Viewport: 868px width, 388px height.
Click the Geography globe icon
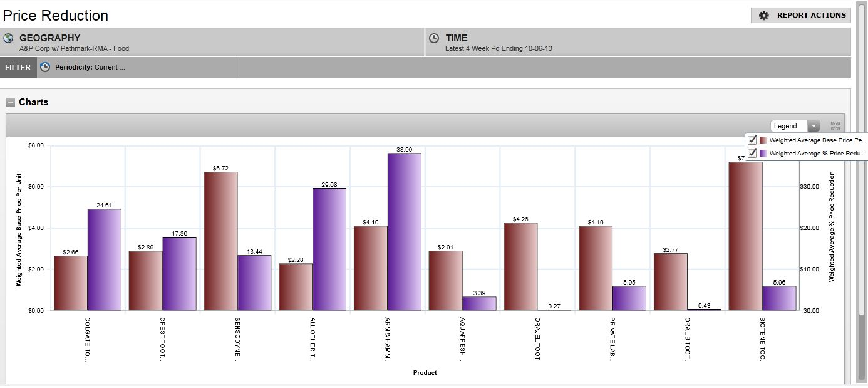pyautogui.click(x=8, y=38)
